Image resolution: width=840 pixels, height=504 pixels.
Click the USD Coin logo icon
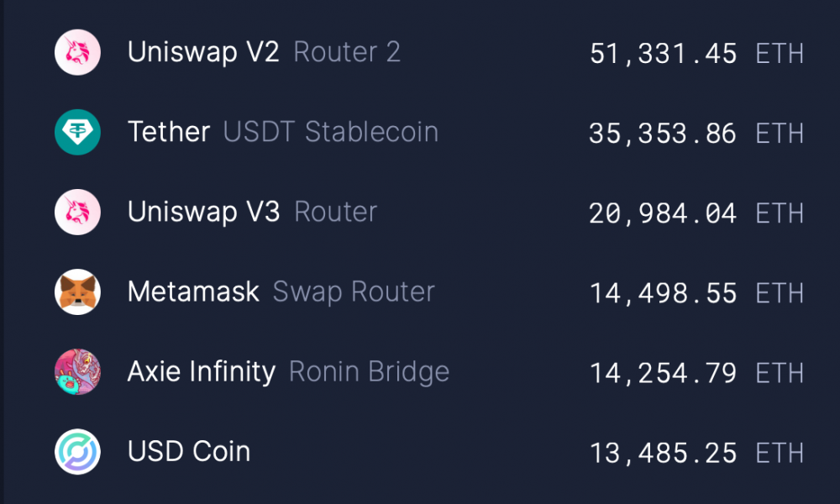[77, 452]
